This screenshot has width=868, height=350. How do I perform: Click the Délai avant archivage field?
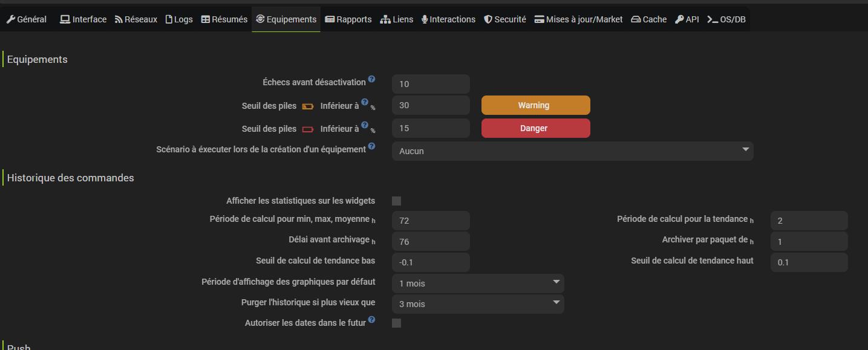coord(431,242)
